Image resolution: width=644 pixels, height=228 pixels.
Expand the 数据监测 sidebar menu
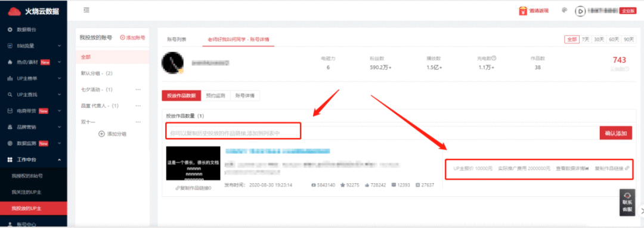pyautogui.click(x=33, y=143)
